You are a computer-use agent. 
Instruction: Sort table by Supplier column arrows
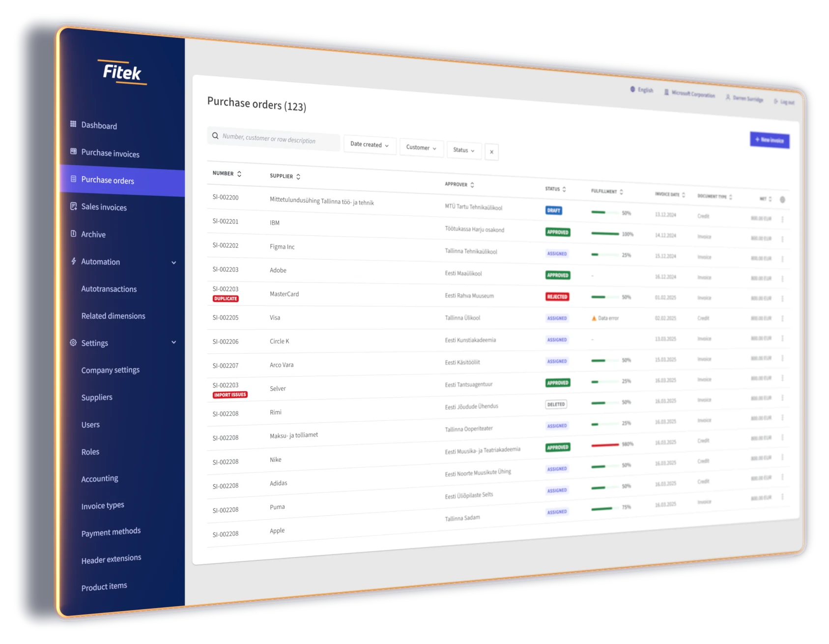[298, 176]
